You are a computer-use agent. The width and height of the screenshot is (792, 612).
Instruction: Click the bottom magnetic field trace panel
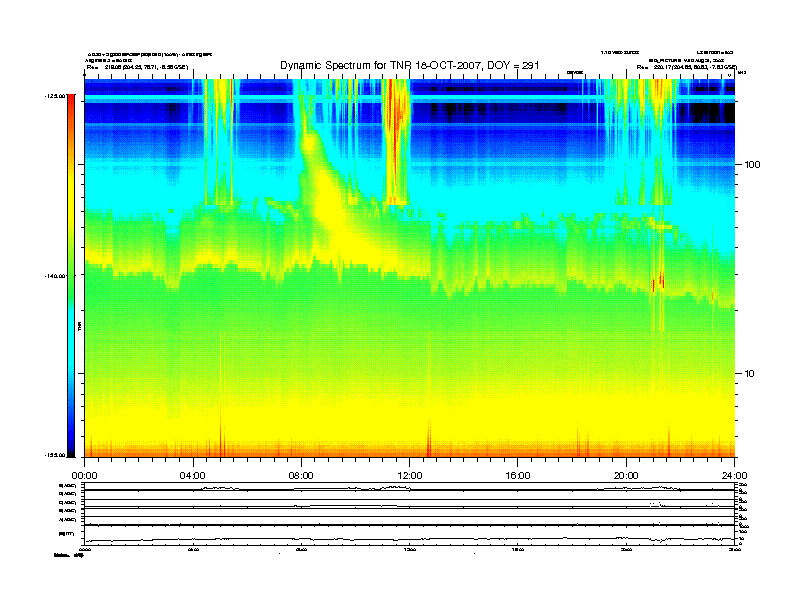(409, 535)
